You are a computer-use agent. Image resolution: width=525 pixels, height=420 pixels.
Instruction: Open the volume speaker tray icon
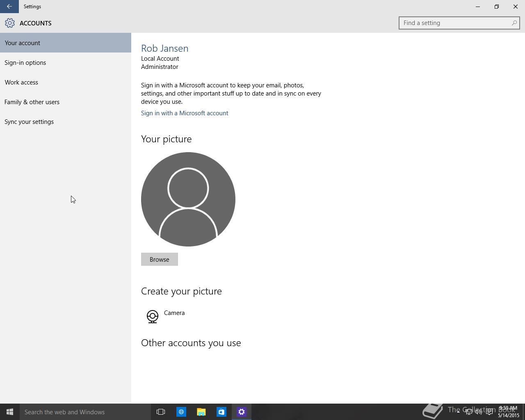(x=479, y=412)
